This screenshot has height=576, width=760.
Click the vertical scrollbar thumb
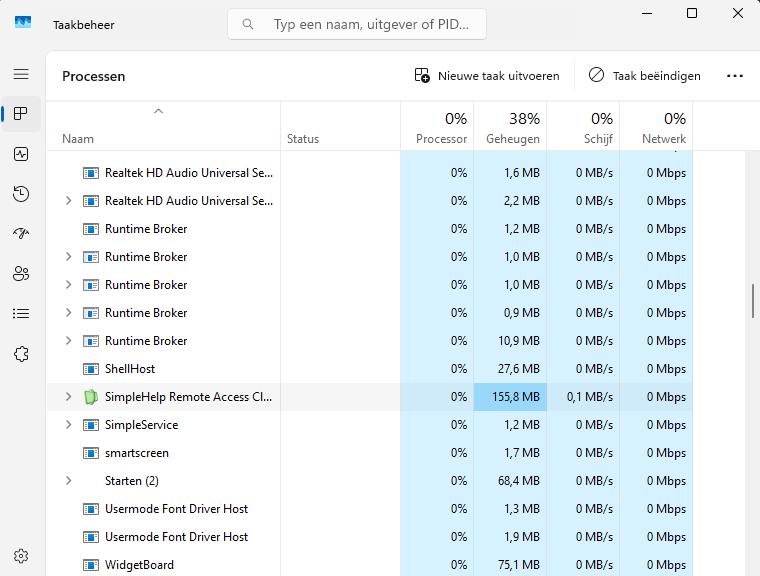(x=752, y=301)
